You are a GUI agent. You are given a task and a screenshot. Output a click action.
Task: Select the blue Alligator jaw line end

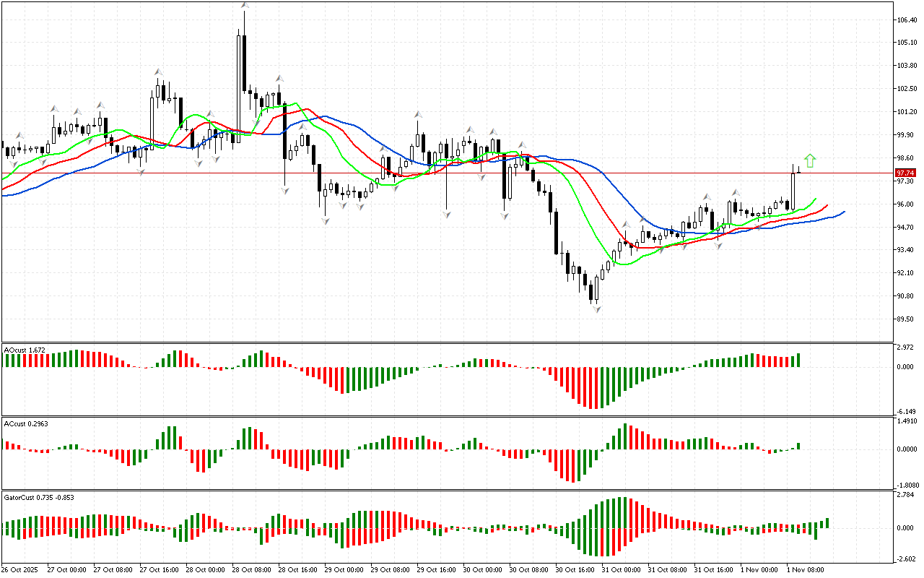(843, 212)
